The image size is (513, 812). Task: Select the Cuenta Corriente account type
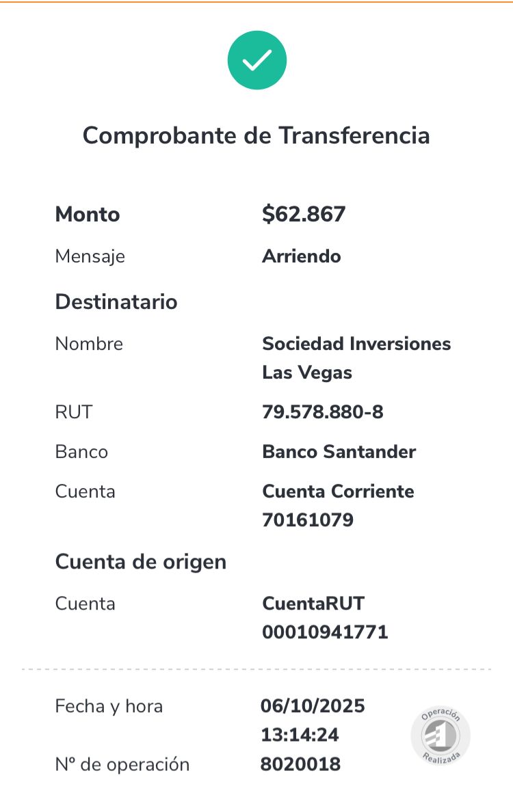(x=339, y=491)
